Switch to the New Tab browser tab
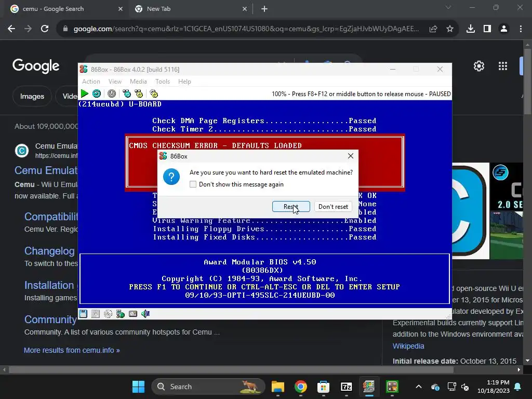The image size is (532, 399). tap(191, 9)
